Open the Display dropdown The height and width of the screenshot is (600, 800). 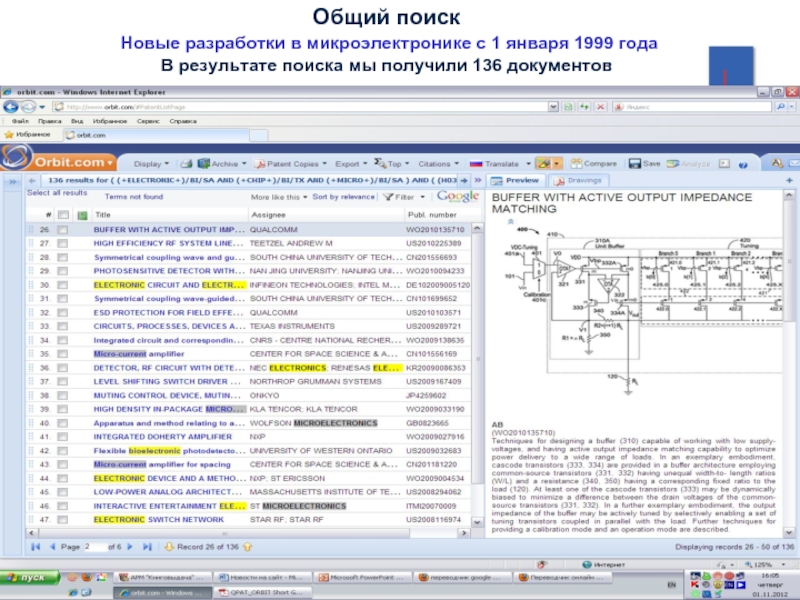coord(151,164)
